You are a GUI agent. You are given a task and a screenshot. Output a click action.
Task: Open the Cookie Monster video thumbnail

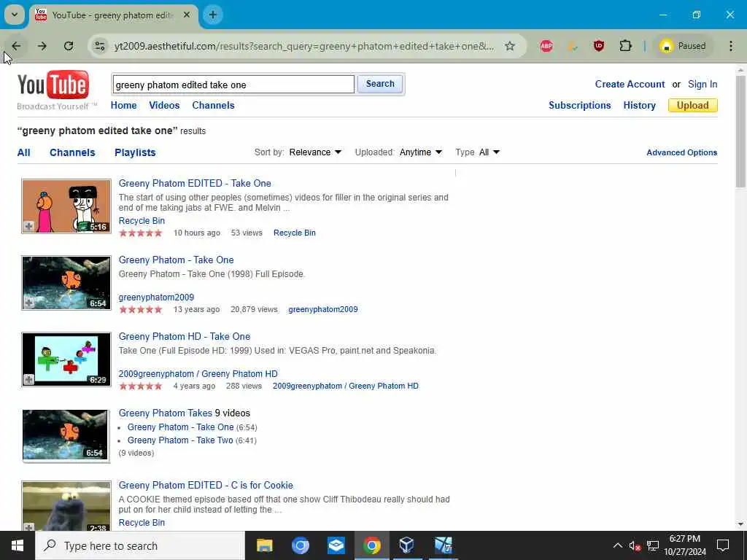point(66,506)
